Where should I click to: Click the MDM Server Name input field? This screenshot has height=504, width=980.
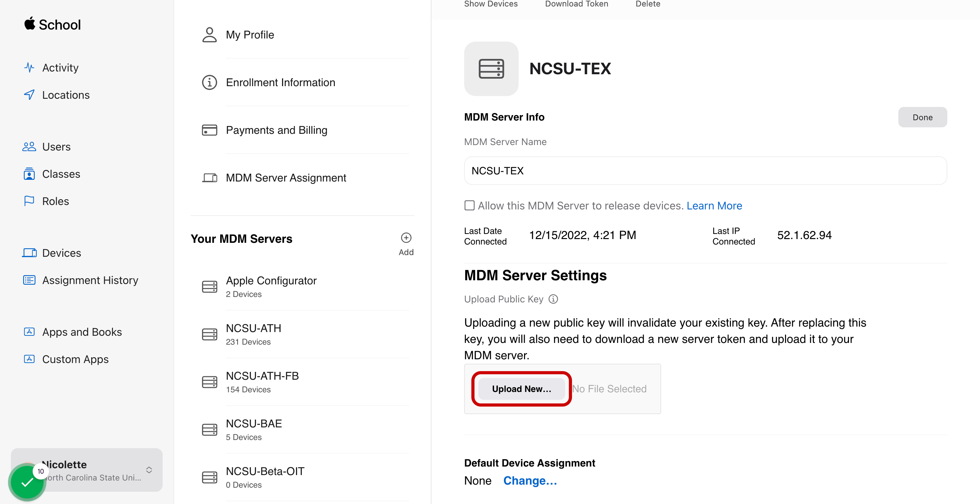click(x=705, y=171)
